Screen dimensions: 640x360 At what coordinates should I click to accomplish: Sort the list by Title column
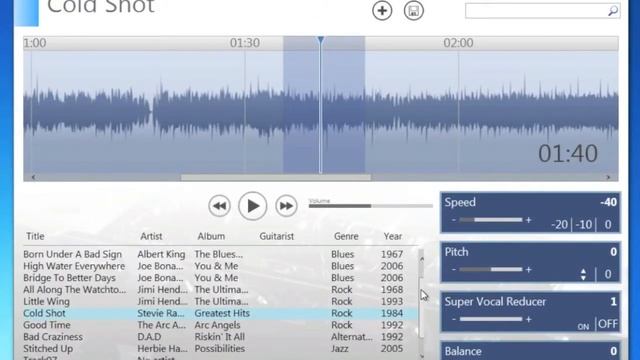[35, 236]
